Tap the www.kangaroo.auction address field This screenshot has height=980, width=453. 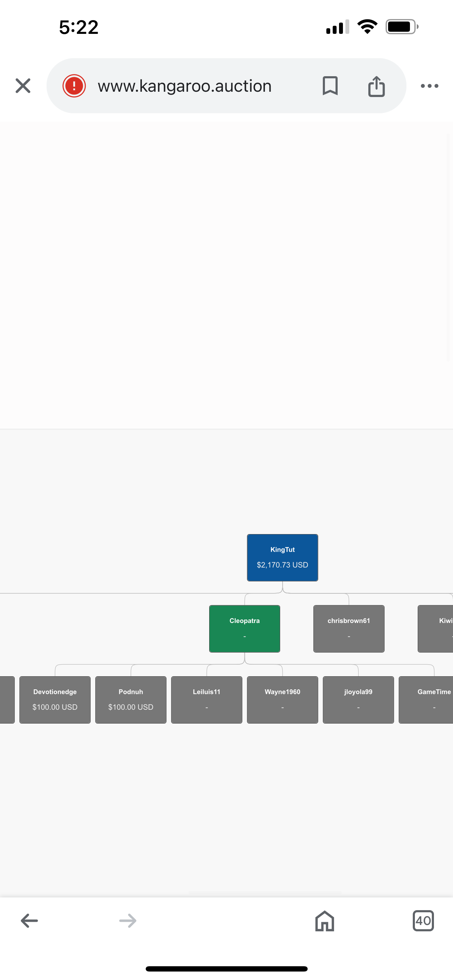(185, 86)
